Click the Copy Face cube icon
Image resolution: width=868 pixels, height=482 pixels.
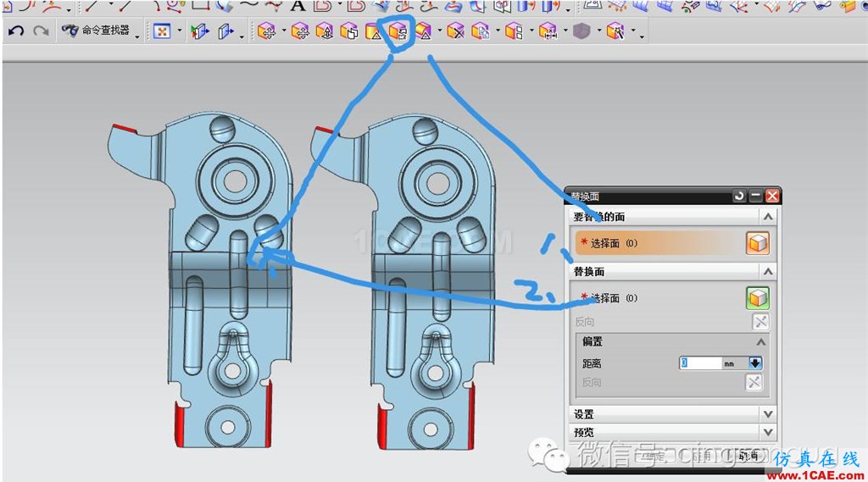[x=480, y=31]
